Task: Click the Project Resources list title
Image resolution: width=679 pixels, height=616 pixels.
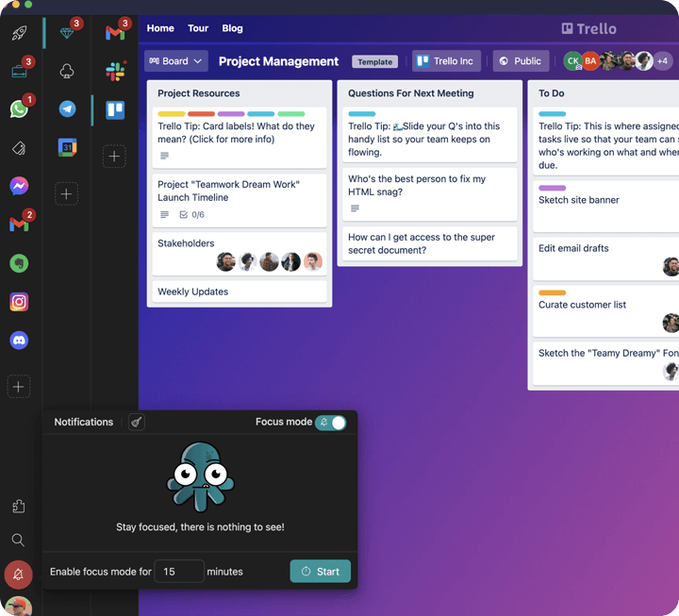Action: (x=199, y=93)
